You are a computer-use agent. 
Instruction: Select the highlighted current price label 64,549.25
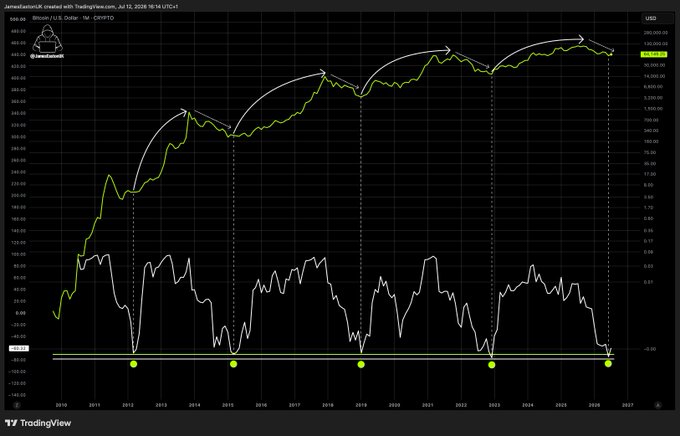click(x=654, y=54)
